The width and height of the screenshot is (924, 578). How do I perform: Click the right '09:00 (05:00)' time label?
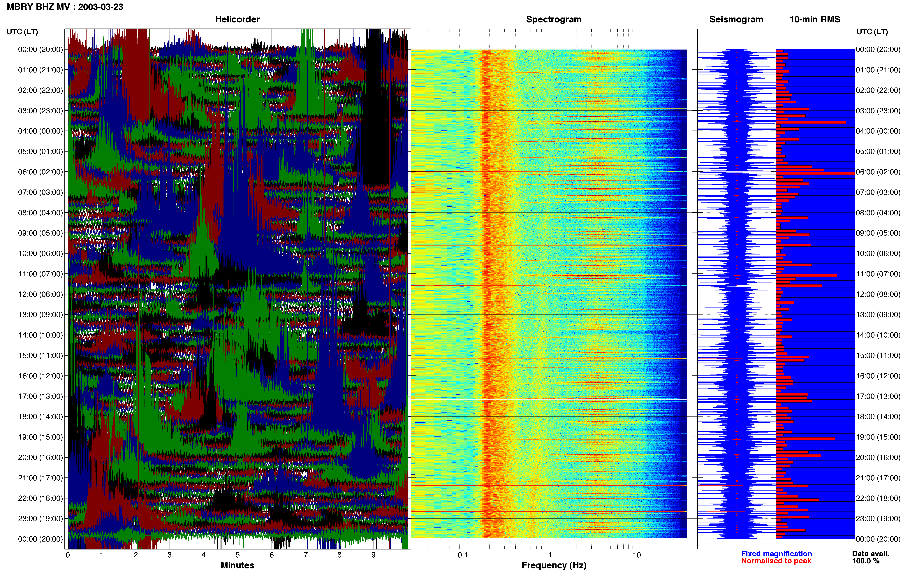click(x=878, y=233)
